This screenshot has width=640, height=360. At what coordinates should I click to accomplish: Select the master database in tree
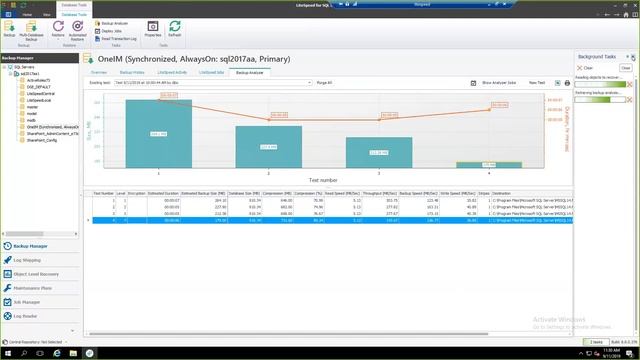click(32, 107)
